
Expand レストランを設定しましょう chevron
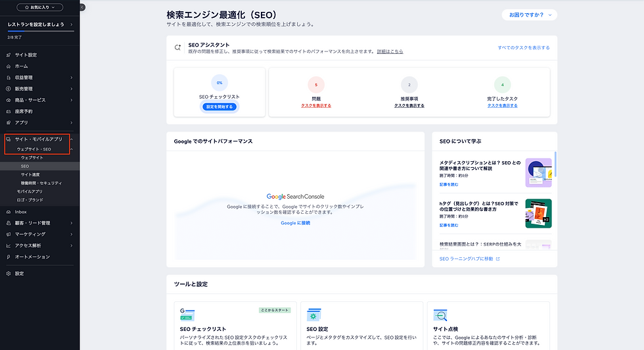click(x=72, y=25)
